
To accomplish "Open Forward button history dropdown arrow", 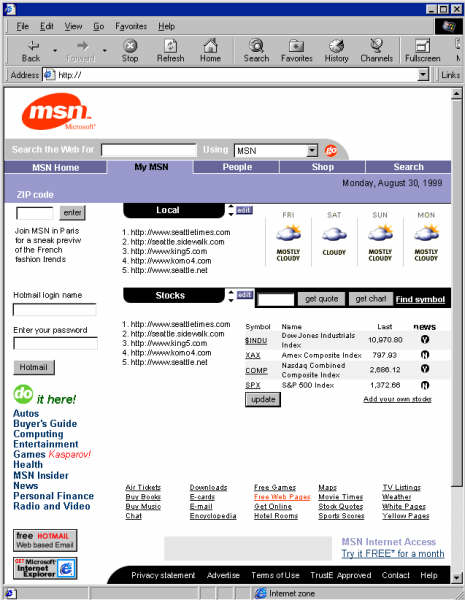I will point(104,50).
